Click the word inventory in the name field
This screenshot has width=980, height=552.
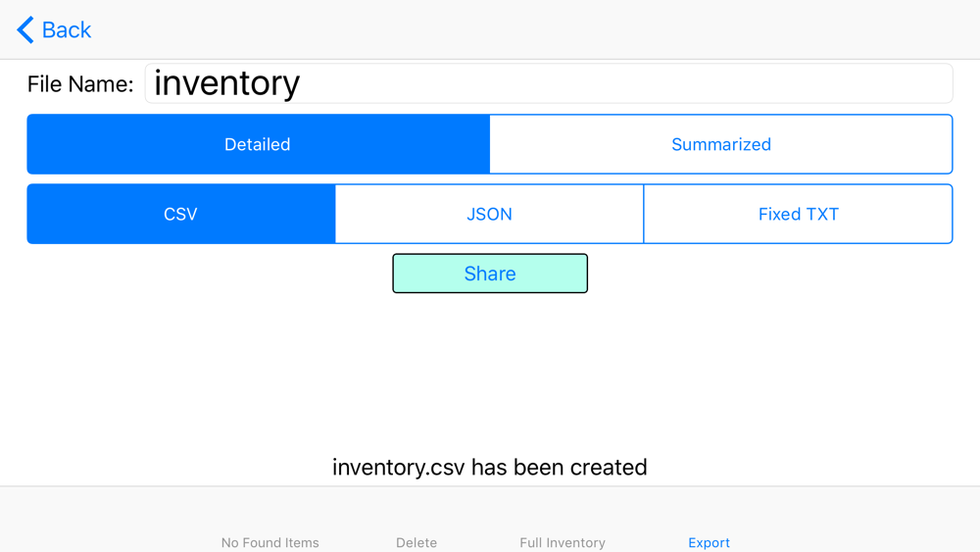pos(227,83)
